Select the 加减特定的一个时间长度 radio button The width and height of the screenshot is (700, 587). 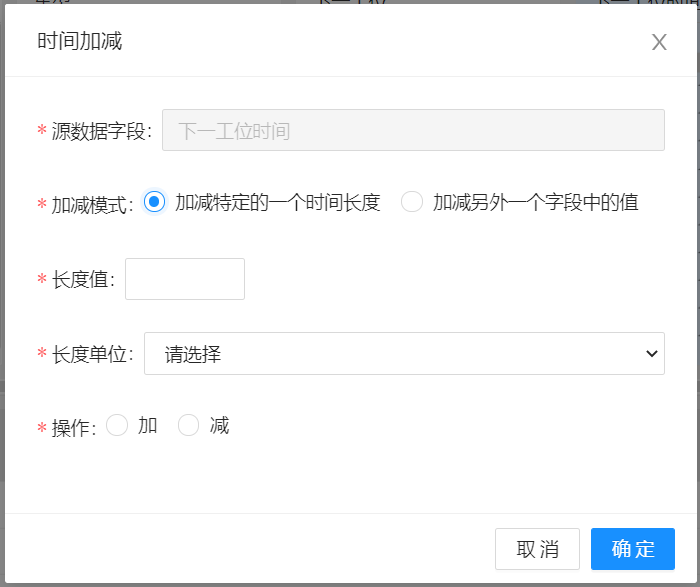point(154,203)
